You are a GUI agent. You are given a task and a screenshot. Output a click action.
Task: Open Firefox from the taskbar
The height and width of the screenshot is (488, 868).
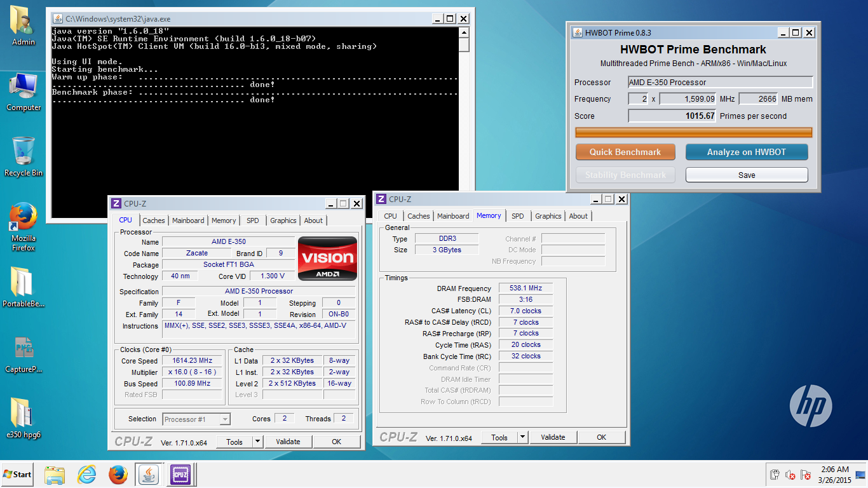coord(118,474)
